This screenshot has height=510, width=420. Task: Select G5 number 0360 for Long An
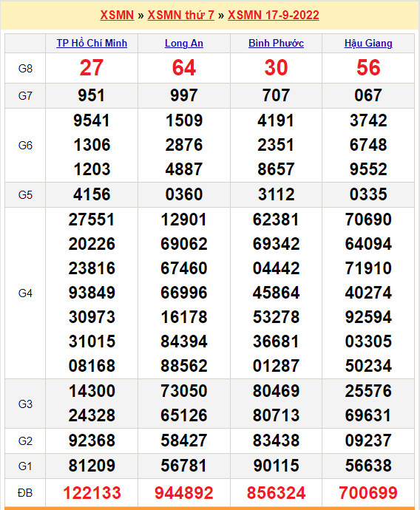184,194
